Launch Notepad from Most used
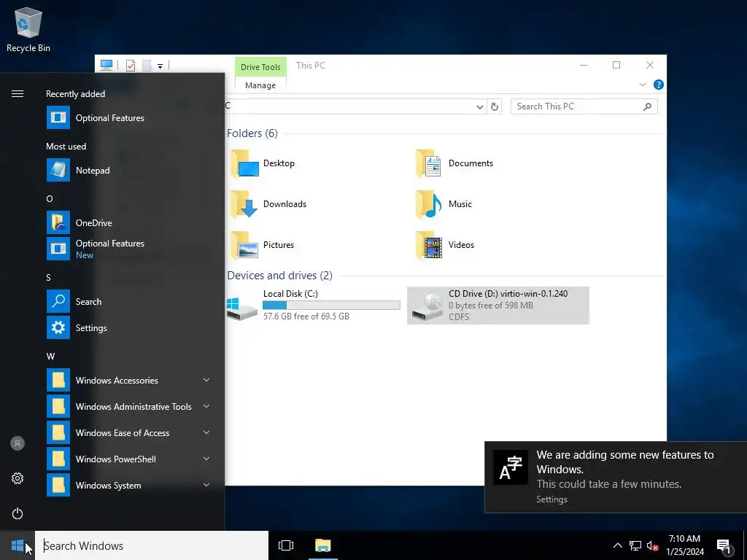 coord(128,170)
